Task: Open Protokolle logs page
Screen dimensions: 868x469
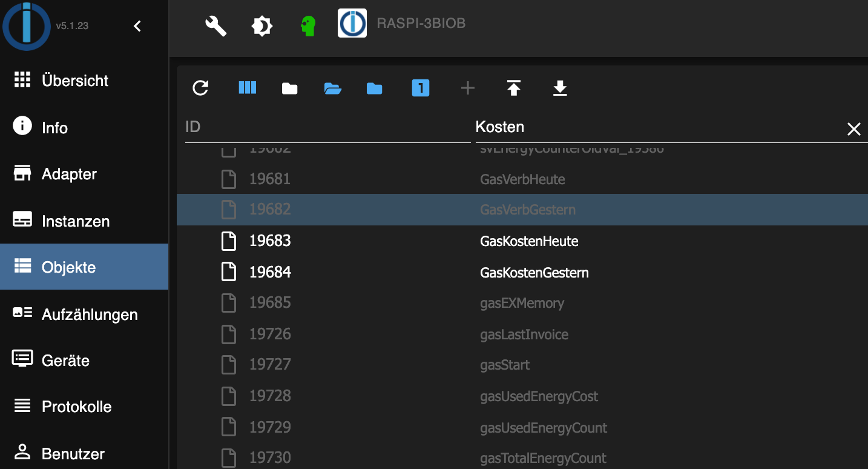Action: coord(84,406)
